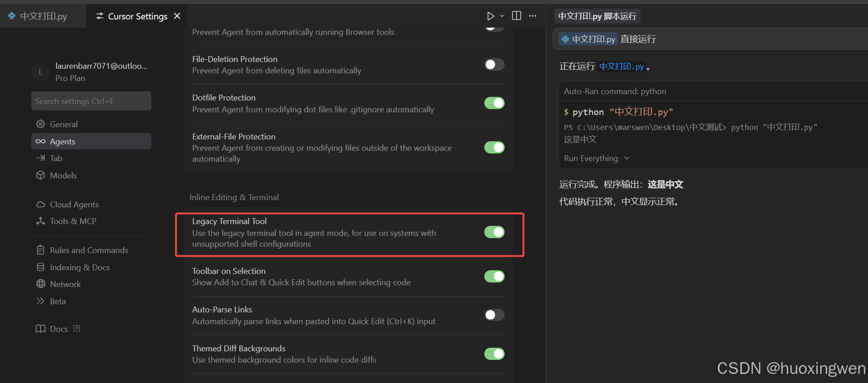Image resolution: width=868 pixels, height=383 pixels.
Task: Split the editor with the layout icon
Action: [516, 16]
